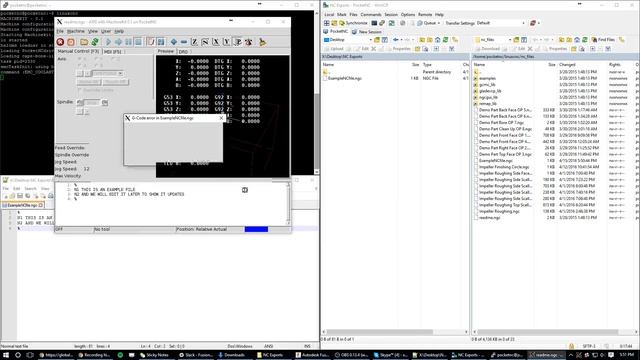Select perspective view in AXIS toolbar
This screenshot has width=640, height=360.
[238, 42]
